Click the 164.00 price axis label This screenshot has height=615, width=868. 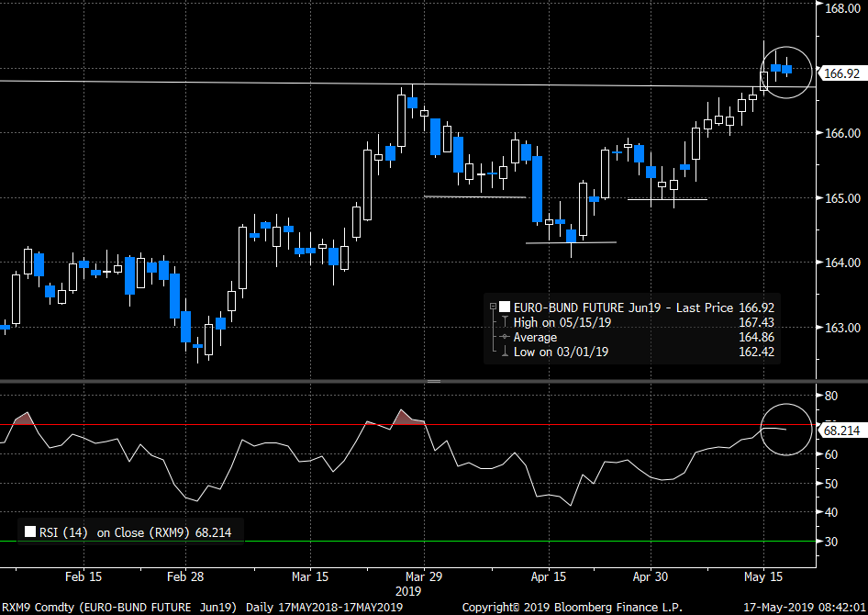(x=842, y=263)
